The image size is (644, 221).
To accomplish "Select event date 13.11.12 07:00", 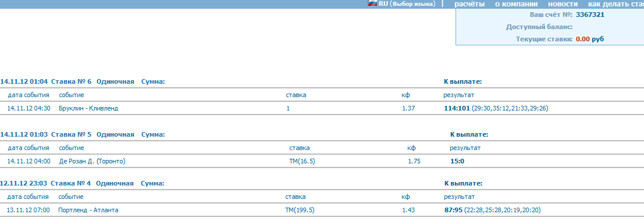I will [29, 210].
